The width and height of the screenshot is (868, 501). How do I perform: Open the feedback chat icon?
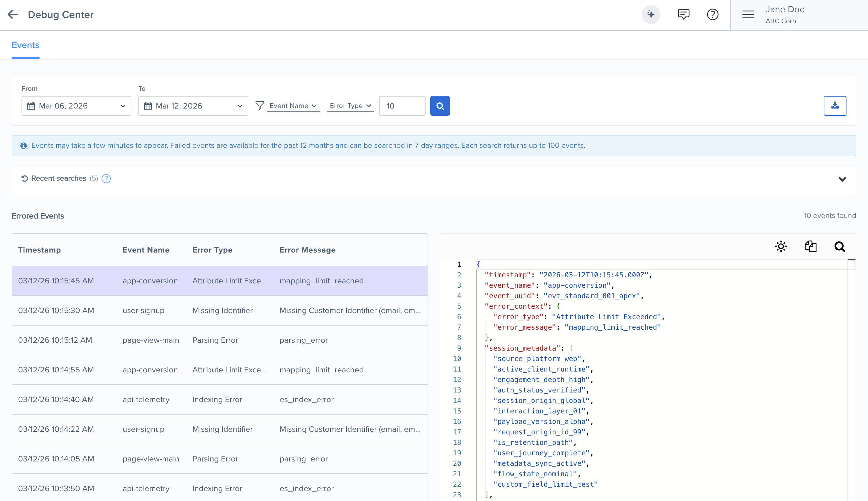coord(683,15)
